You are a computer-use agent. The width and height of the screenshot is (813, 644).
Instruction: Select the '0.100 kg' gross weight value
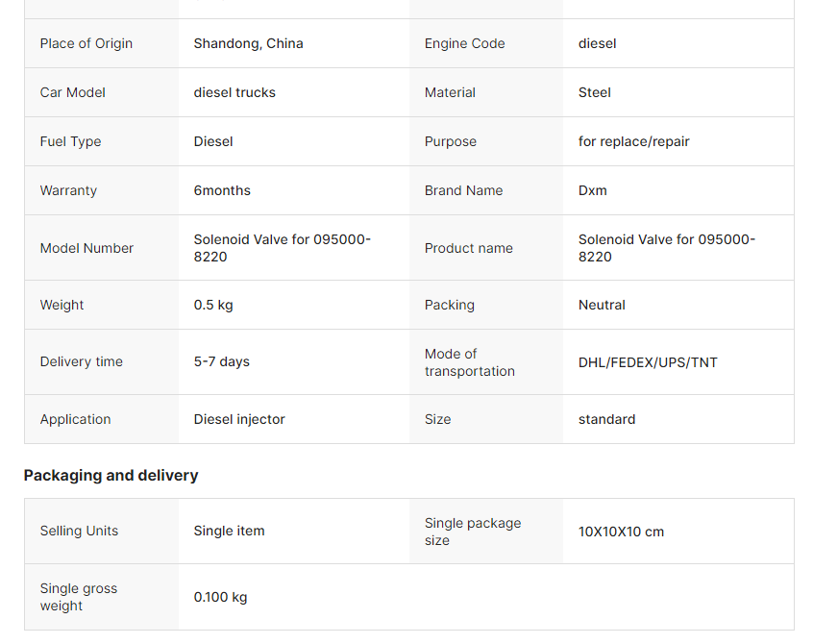coord(220,597)
